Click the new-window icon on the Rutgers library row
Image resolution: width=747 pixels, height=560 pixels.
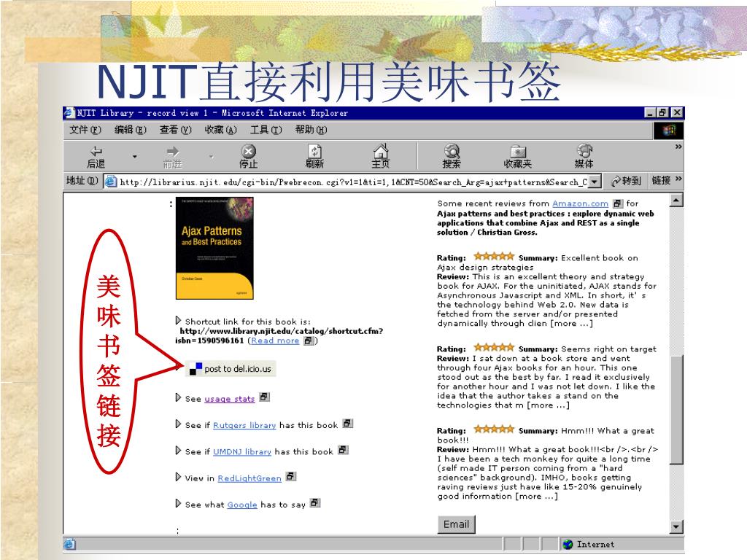(348, 423)
